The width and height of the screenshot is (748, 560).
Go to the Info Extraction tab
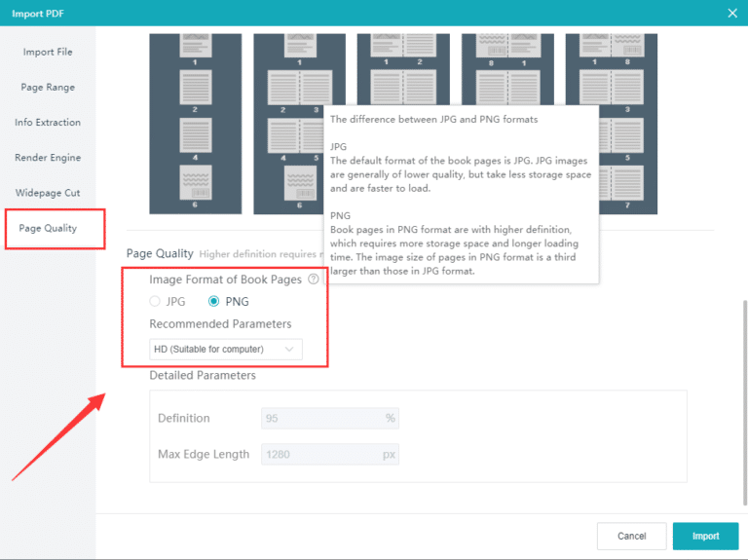tap(48, 123)
